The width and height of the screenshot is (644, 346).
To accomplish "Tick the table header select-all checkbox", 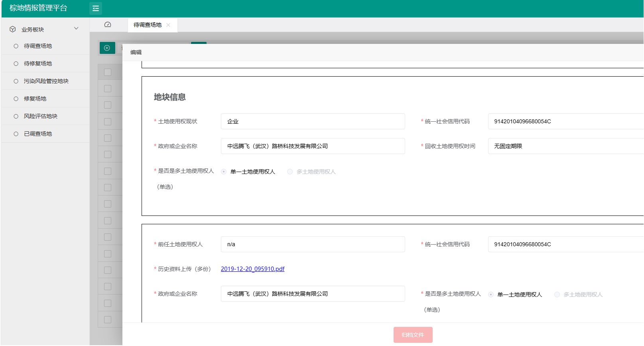I will [108, 72].
